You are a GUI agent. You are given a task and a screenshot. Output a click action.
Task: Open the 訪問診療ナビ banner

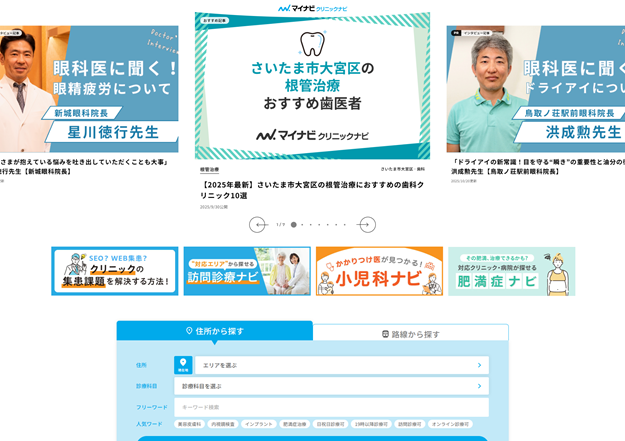247,271
